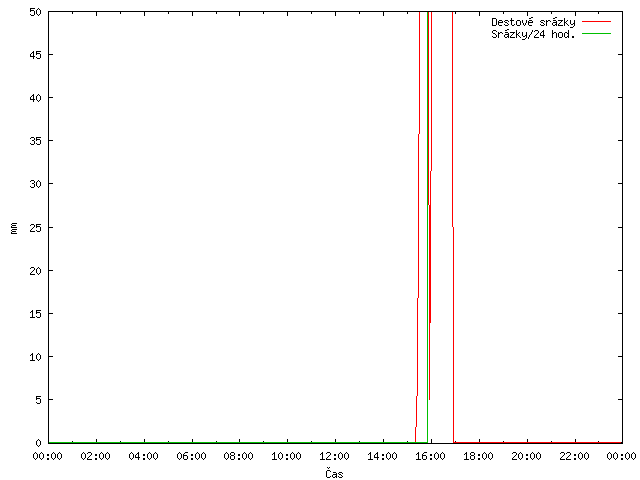Click the 04:00 time axis label
This screenshot has height=480, width=640.
point(143,456)
